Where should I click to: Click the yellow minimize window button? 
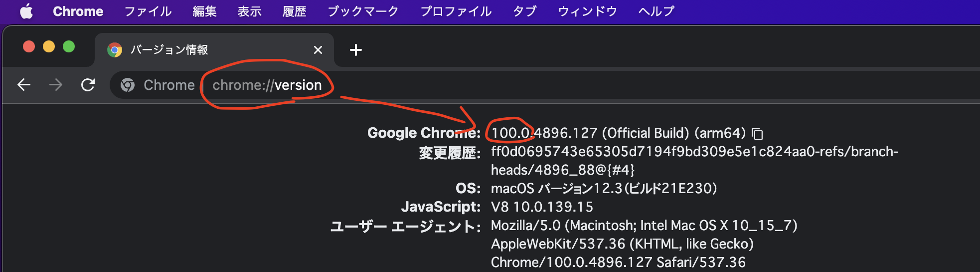coord(49,47)
